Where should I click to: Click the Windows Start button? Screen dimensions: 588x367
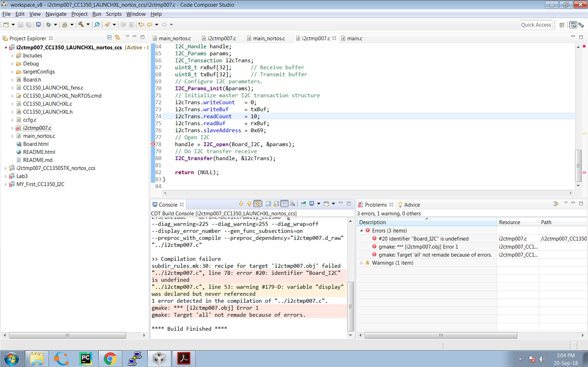[x=11, y=358]
